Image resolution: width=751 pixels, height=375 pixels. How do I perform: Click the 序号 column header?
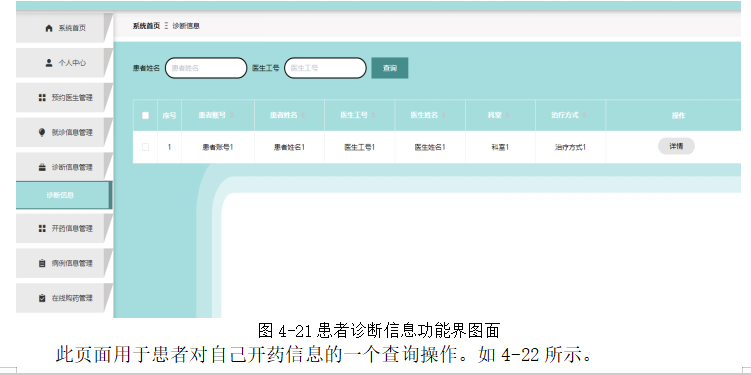169,115
